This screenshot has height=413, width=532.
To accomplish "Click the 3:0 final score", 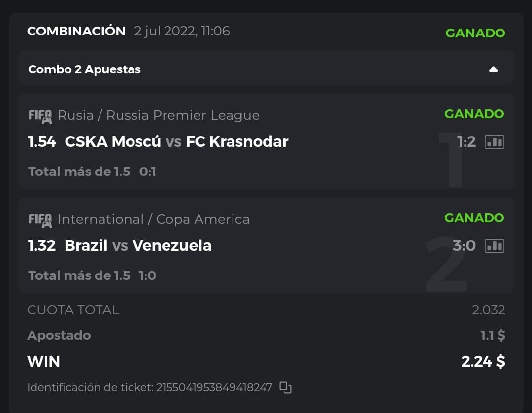I will pyautogui.click(x=464, y=245).
